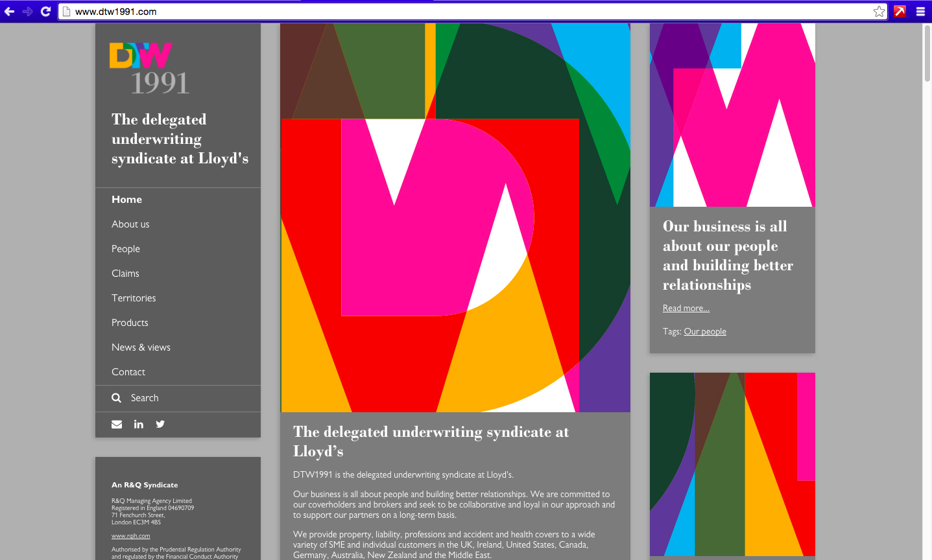
Task: Click the email envelope icon
Action: (x=117, y=424)
